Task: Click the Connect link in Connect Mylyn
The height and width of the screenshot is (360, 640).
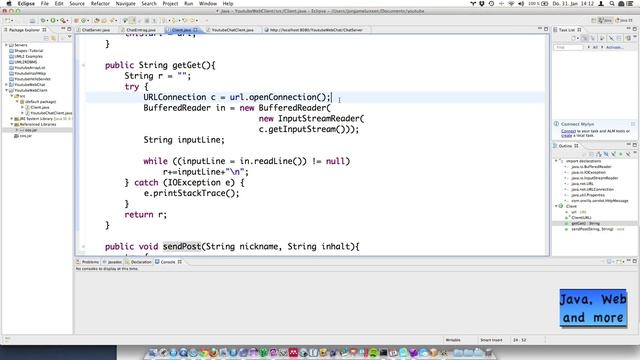Action: (x=568, y=131)
